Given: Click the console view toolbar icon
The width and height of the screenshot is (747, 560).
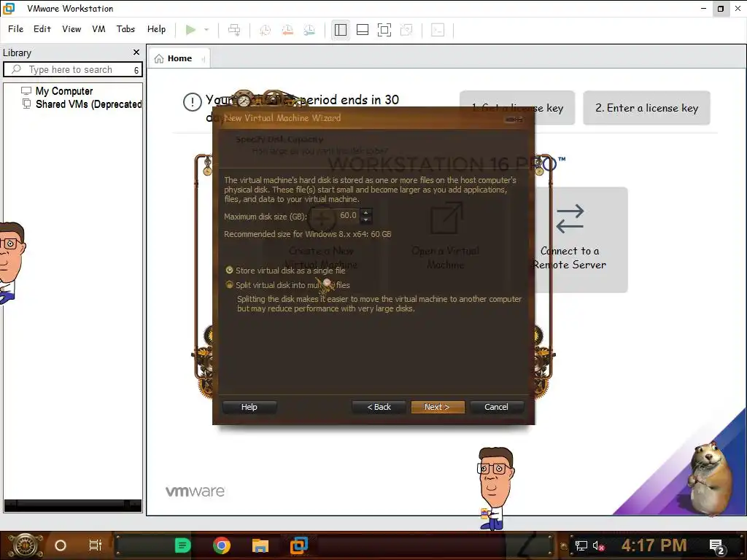Looking at the screenshot, I should click(x=438, y=30).
